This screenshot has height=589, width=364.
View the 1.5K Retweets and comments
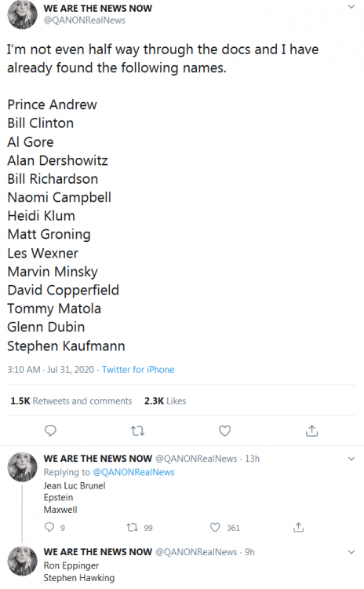pyautogui.click(x=71, y=401)
